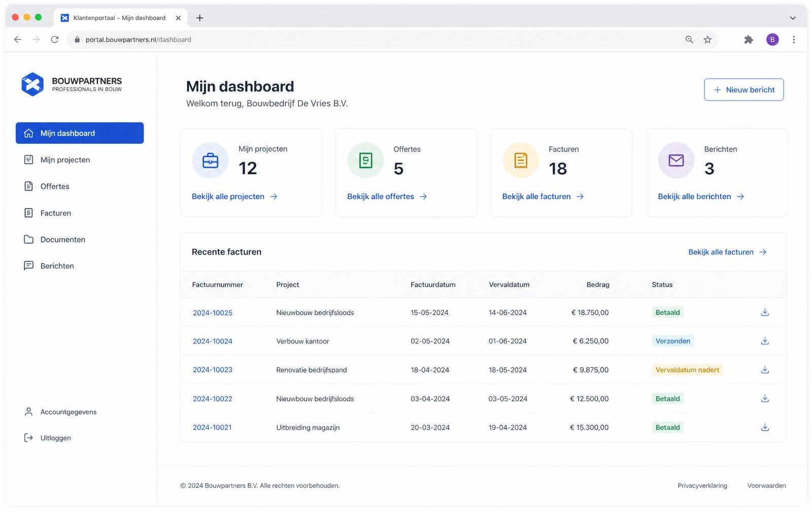The image size is (812, 512).
Task: Click the purple envelope icon in Berichten card
Action: (x=676, y=161)
